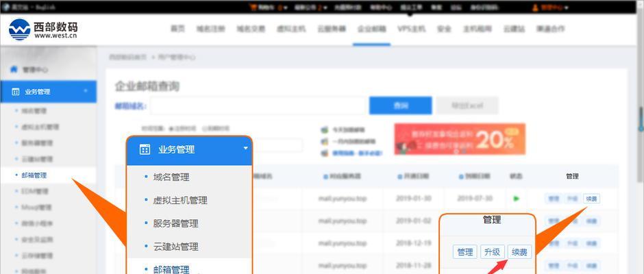Screen dimensions: 644x274
Task: Select 微信小程序 in the left sidebar
Action: click(37, 223)
